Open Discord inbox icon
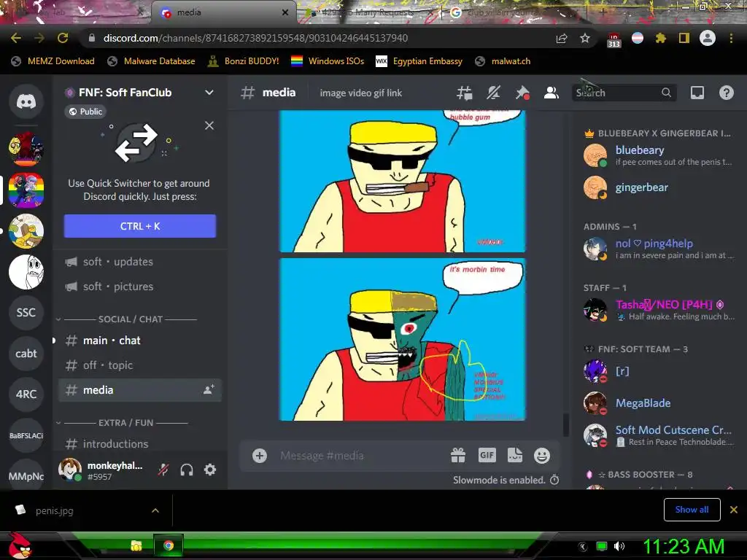The image size is (747, 560). pyautogui.click(x=697, y=93)
